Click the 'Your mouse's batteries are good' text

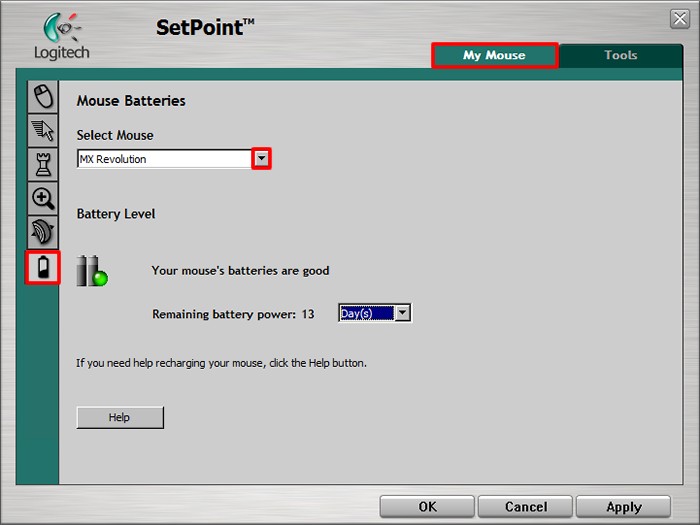click(x=240, y=271)
